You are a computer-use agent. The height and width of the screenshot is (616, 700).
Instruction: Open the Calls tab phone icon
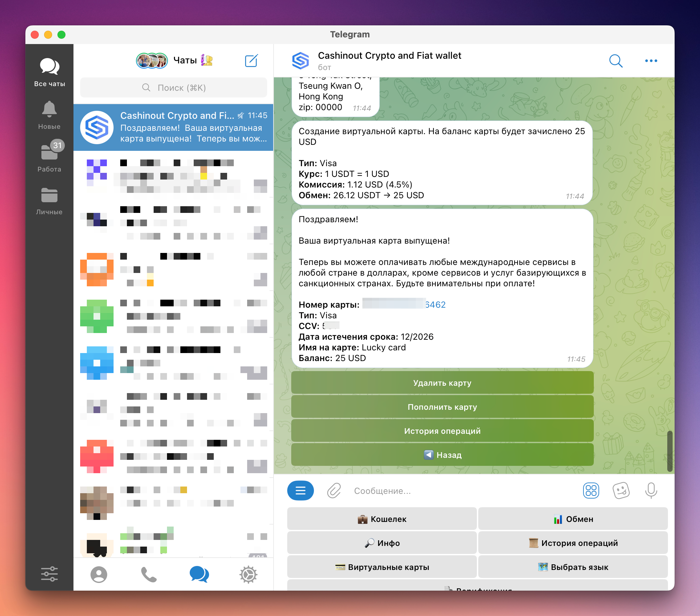(x=149, y=574)
